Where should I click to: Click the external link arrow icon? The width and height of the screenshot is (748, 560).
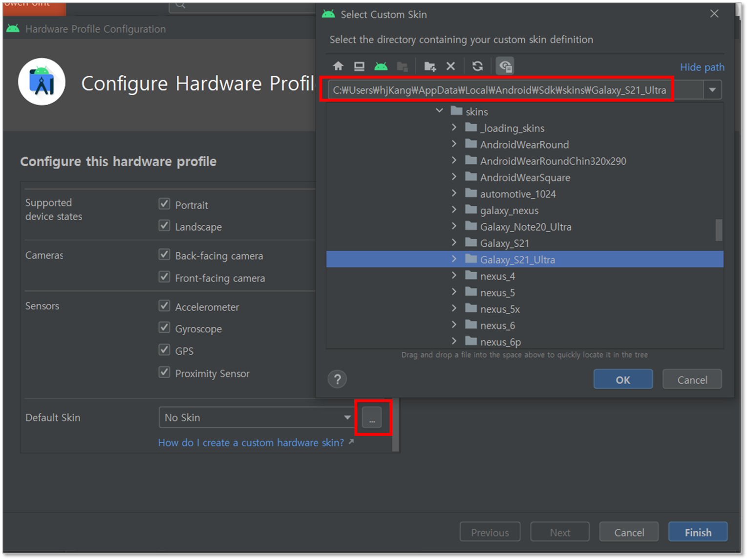[351, 442]
